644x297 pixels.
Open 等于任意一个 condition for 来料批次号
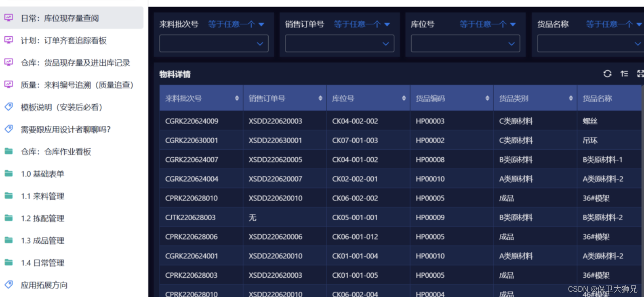coord(236,24)
